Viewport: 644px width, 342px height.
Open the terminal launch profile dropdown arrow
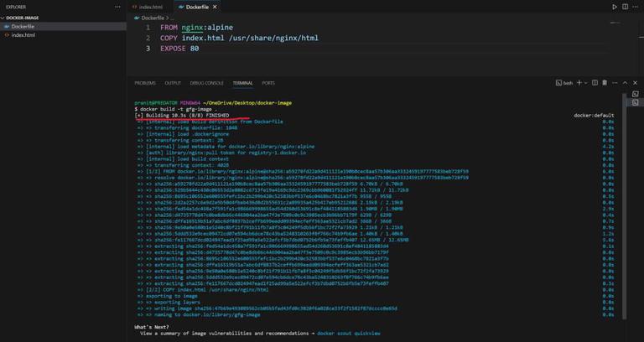tap(585, 83)
